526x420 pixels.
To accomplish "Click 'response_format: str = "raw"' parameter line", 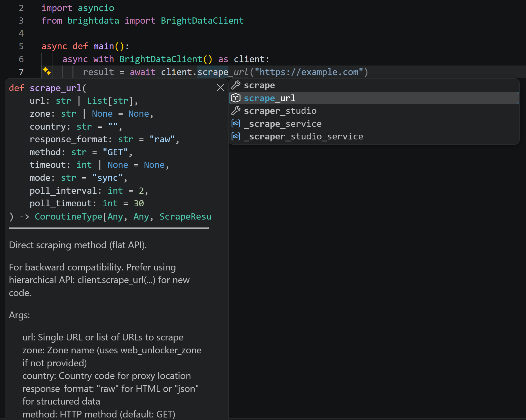I will [x=104, y=139].
